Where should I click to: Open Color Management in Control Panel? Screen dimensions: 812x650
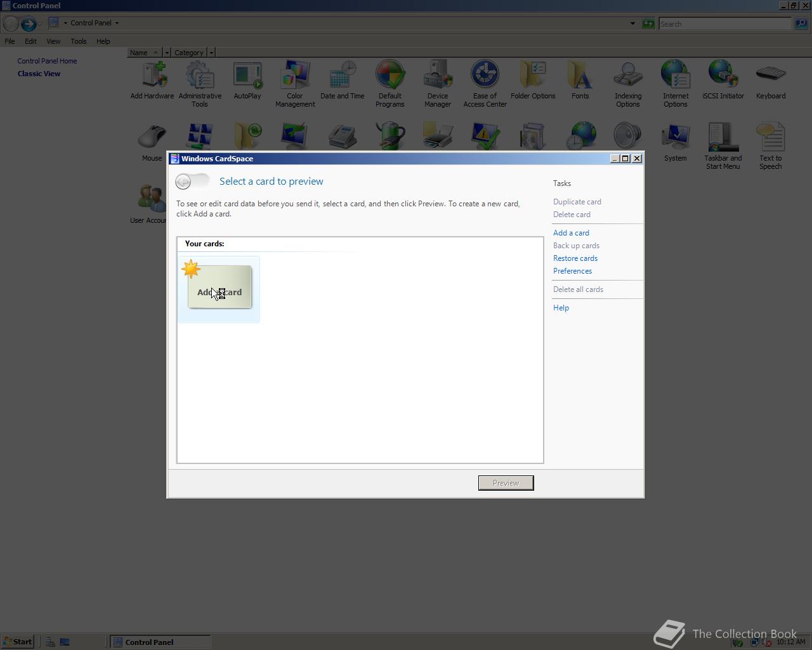295,84
